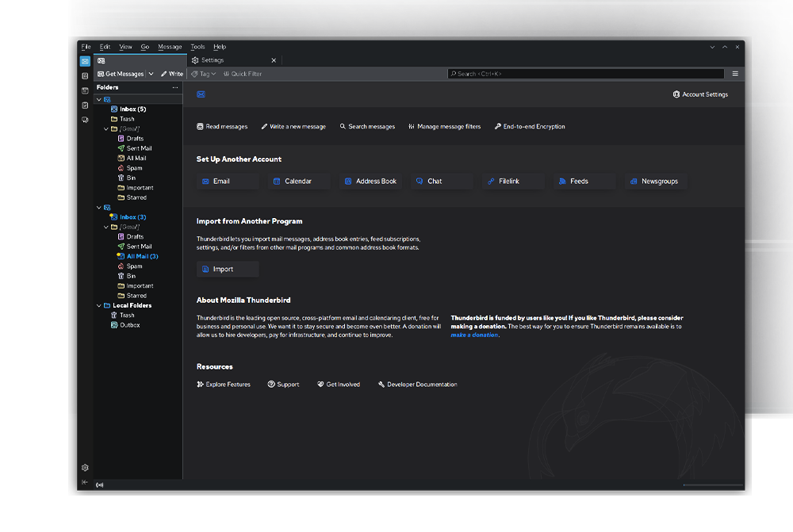Click the blue envelope account icon in the content header

point(201,94)
